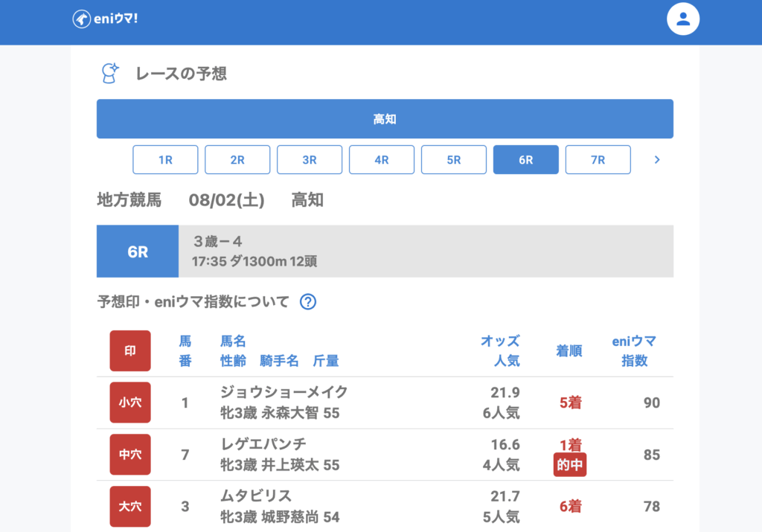762x532 pixels.
Task: Click horse name レゲエパンチ
Action: pos(263,444)
